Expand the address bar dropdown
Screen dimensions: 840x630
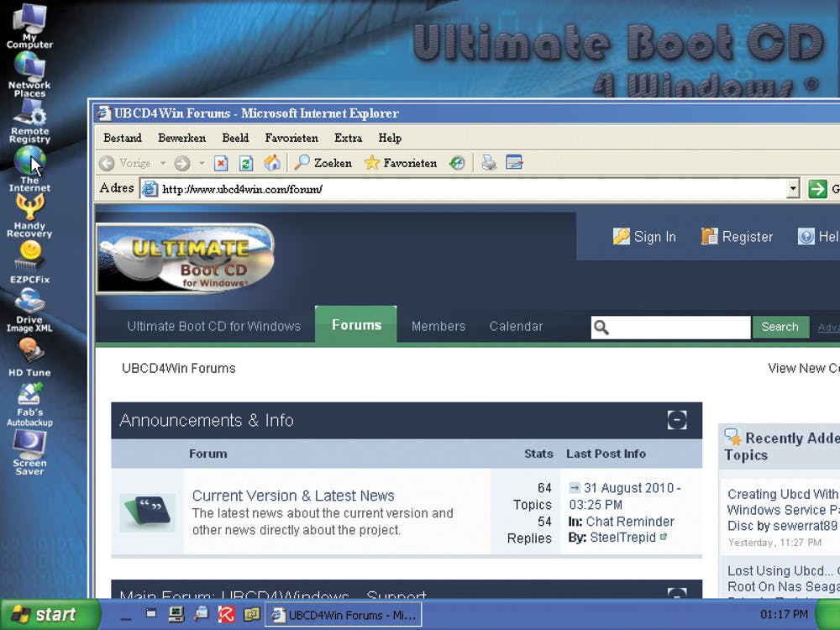pos(793,189)
